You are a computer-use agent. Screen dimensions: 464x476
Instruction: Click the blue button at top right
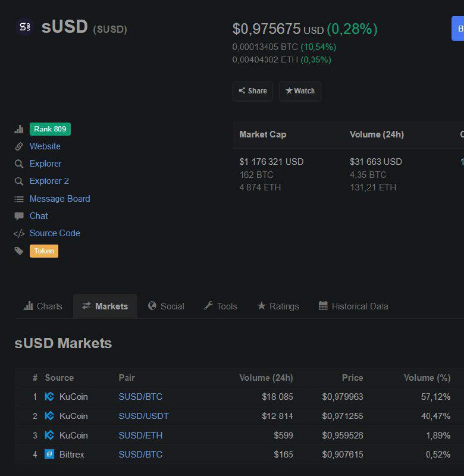458,29
